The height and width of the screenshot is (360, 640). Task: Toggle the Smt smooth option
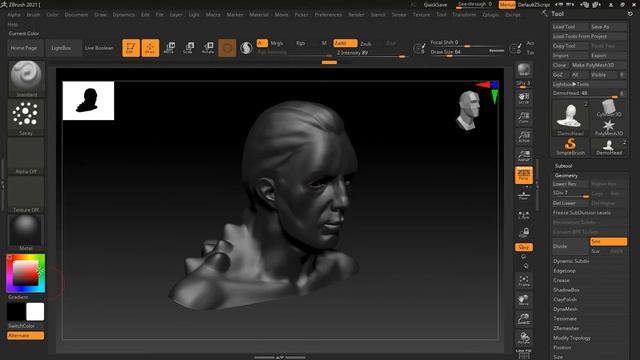608,242
